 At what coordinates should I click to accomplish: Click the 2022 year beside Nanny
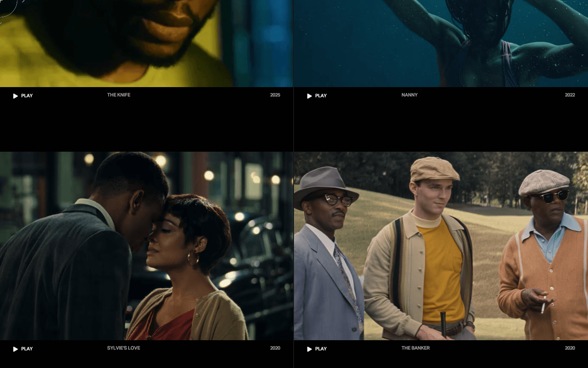pyautogui.click(x=570, y=95)
